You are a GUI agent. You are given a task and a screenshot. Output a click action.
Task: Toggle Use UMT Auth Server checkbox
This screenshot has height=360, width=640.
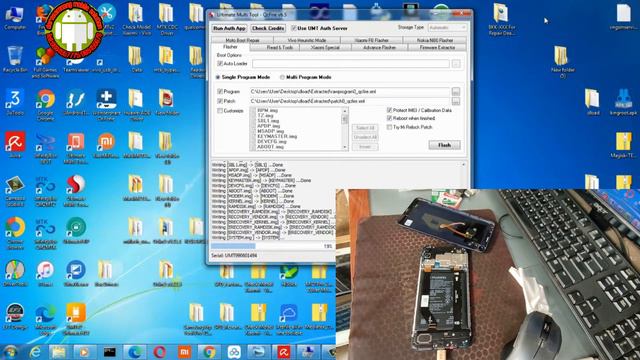(293, 28)
